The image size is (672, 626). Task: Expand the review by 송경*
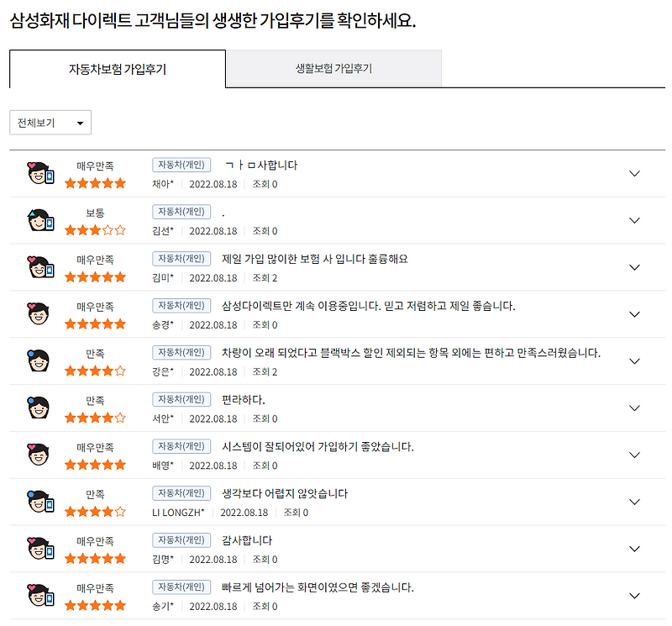tap(634, 314)
